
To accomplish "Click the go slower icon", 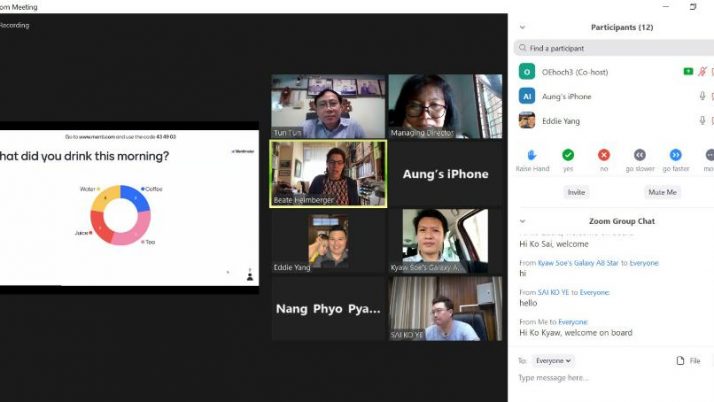I will coord(640,155).
